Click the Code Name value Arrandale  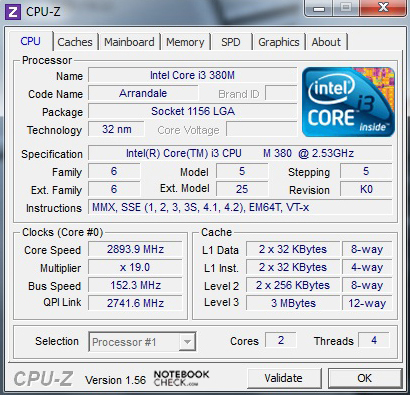pos(143,93)
